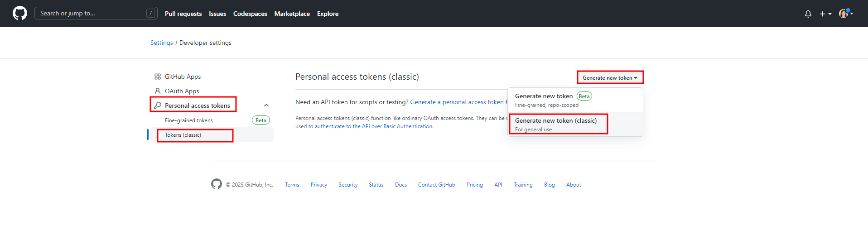Open Codespaces in top navigation
The height and width of the screenshot is (245, 868).
point(250,14)
